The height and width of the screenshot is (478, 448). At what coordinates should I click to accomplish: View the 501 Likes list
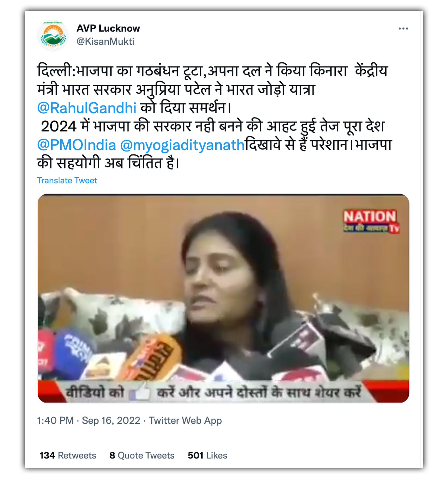pyautogui.click(x=207, y=455)
